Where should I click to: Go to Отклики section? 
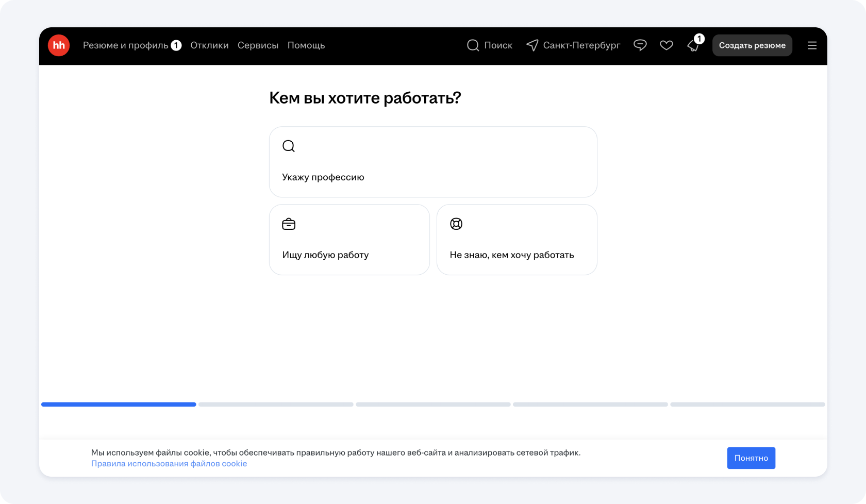point(209,45)
